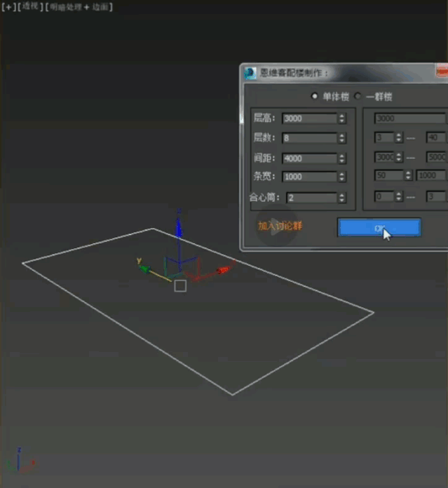Open the 明暗处理 + 边面 shading menu
This screenshot has width=448, height=488.
79,7
